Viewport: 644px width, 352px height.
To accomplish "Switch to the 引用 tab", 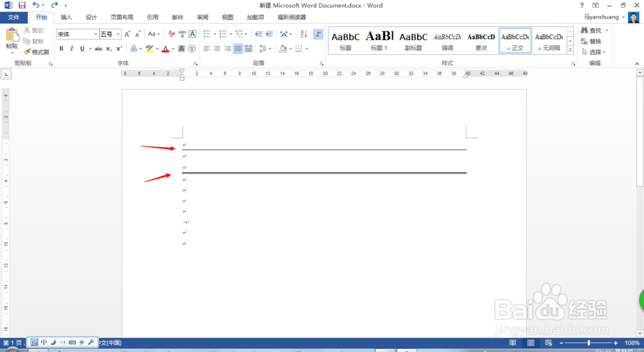I will click(x=153, y=17).
